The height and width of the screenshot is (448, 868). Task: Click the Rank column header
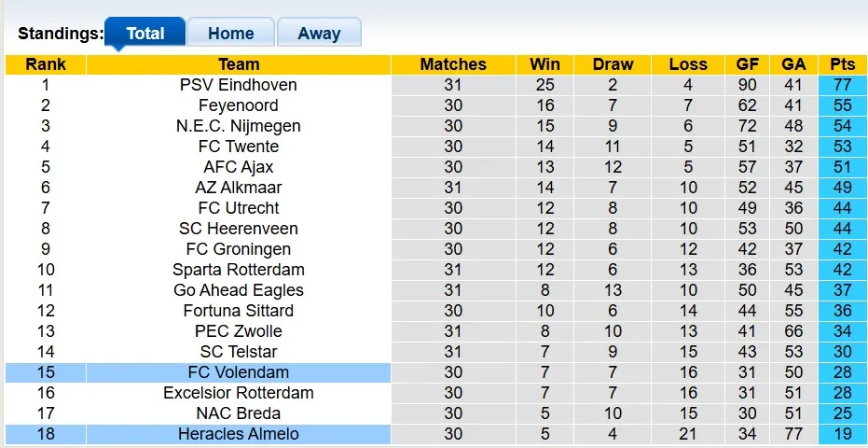(46, 64)
